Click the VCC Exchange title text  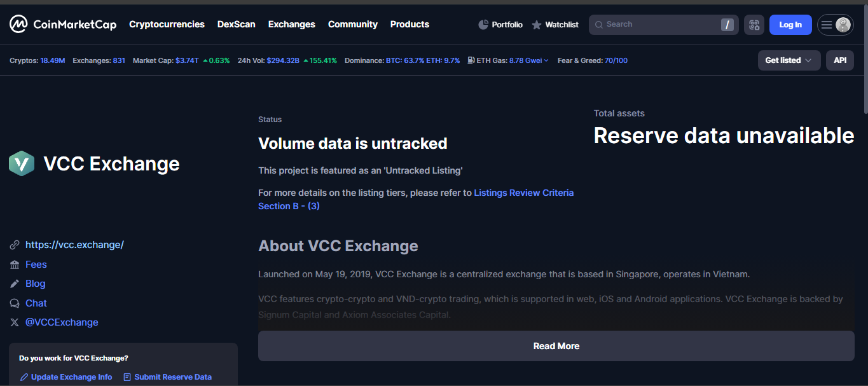coord(111,163)
